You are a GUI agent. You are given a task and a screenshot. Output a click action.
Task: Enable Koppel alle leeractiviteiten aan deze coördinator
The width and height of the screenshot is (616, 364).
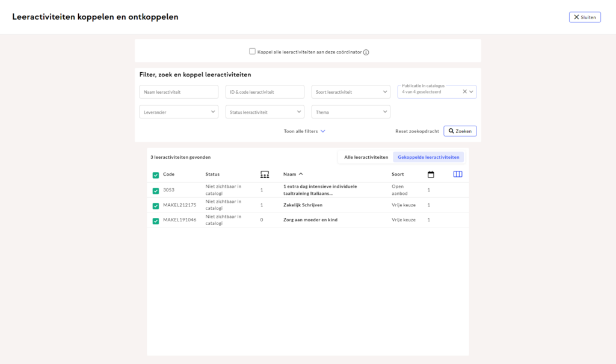click(253, 52)
